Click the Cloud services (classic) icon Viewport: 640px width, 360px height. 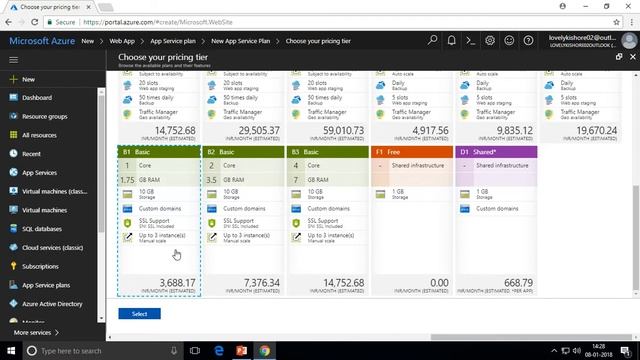13,247
